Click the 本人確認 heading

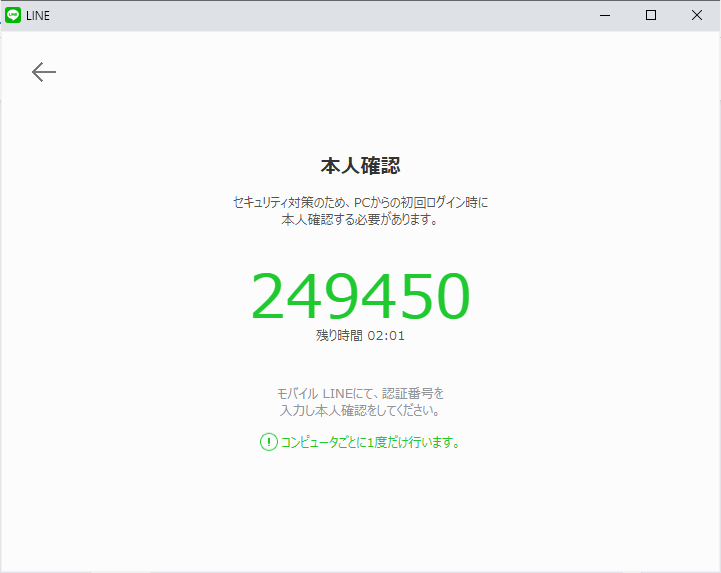point(360,166)
